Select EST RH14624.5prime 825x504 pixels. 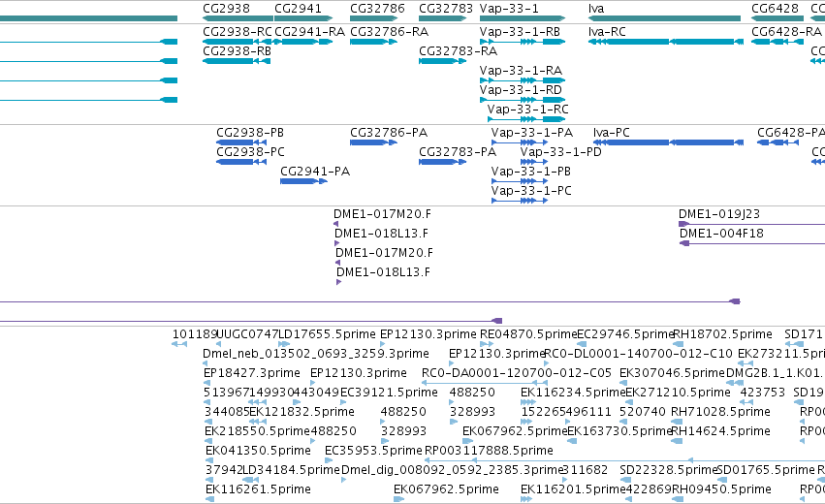click(721, 431)
